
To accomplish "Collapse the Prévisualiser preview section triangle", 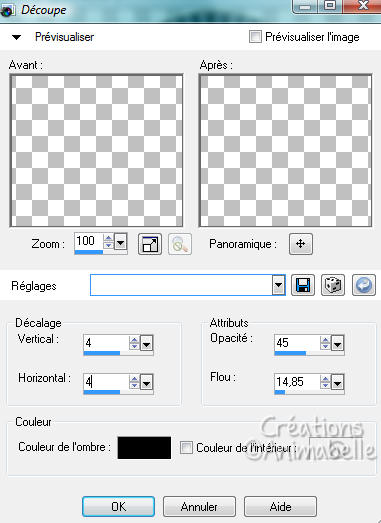I will (16, 37).
